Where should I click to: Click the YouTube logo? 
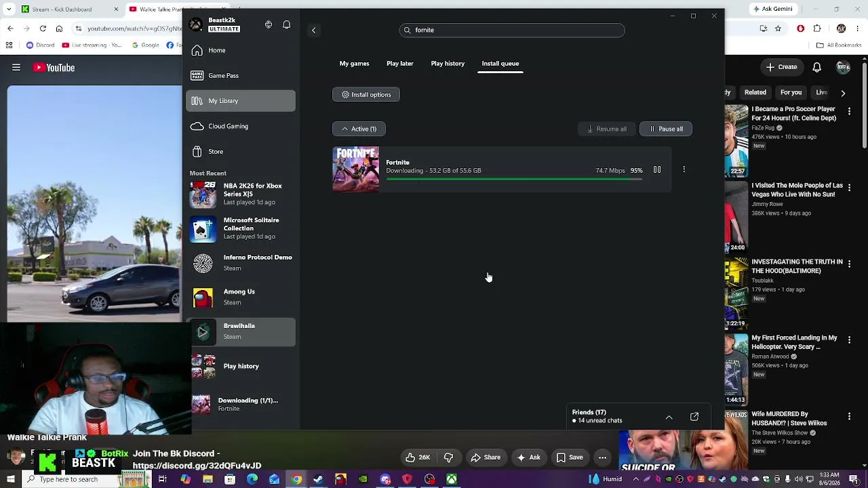[x=54, y=67]
